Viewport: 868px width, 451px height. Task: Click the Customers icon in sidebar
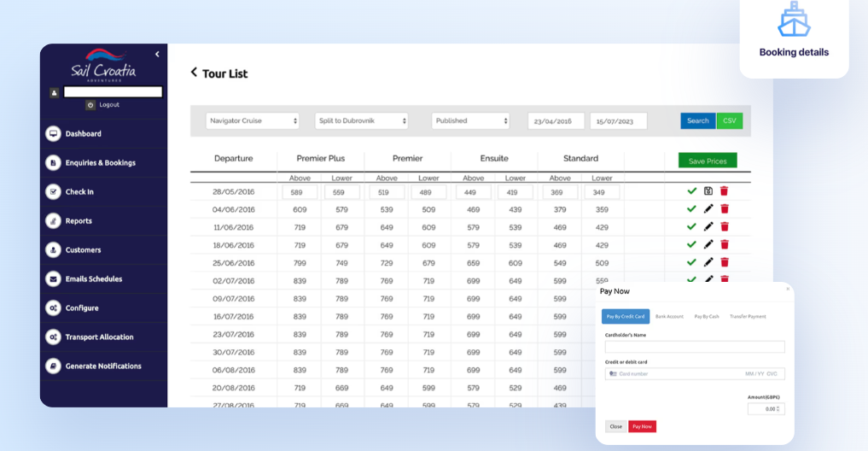coord(53,250)
